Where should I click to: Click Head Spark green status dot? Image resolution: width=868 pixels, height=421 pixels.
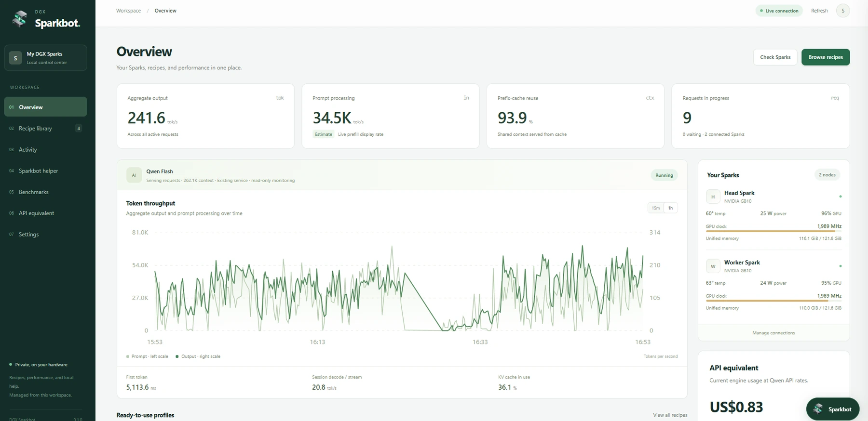tap(841, 197)
